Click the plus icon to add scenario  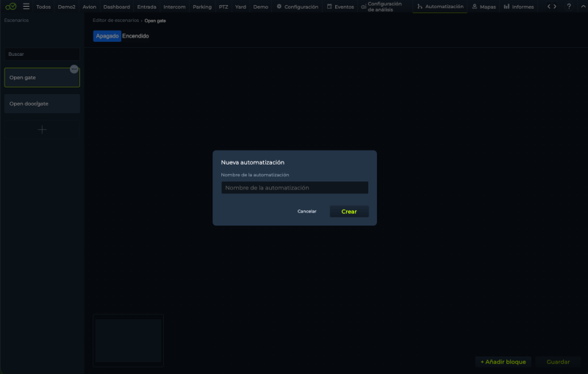coord(42,129)
